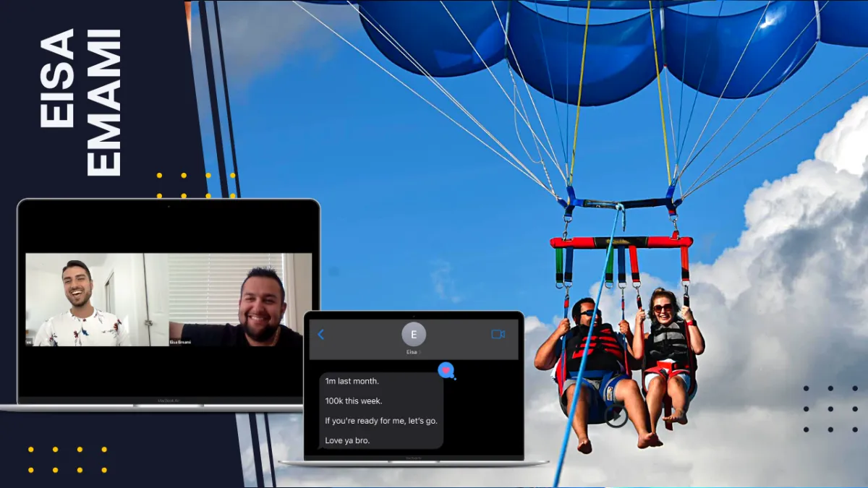The image size is (868, 488).
Task: Click the video tile of the man in the floral shirt
Action: (97, 299)
